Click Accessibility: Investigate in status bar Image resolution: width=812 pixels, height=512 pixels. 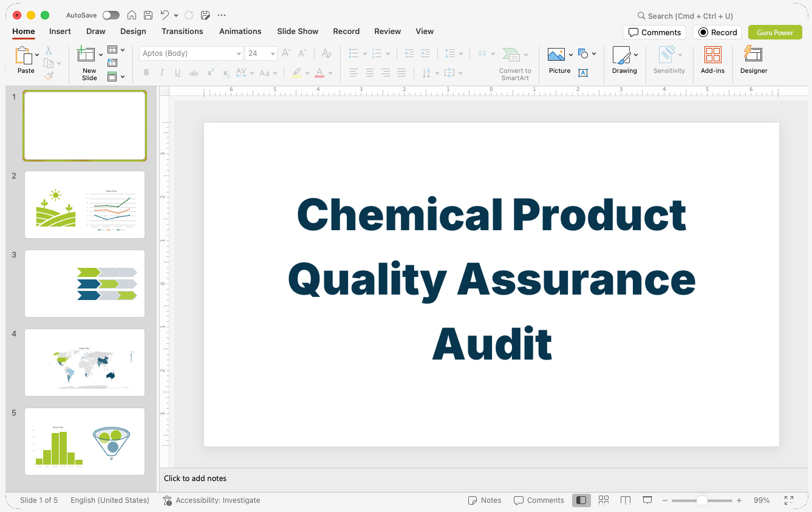211,500
